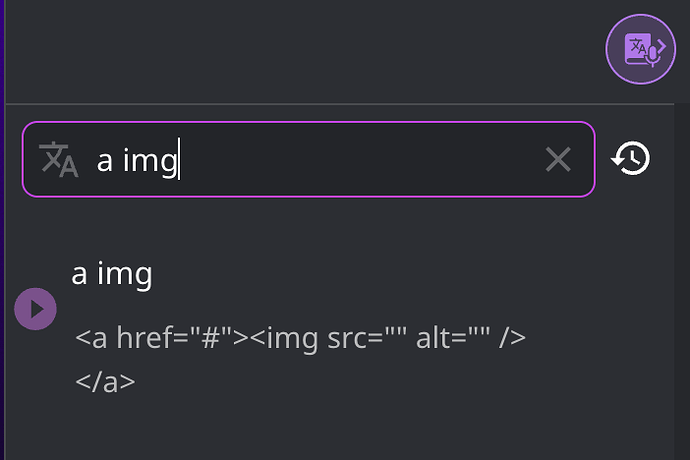Click the img src alt snippet text
Screen dimensions: 690x460
389,338
